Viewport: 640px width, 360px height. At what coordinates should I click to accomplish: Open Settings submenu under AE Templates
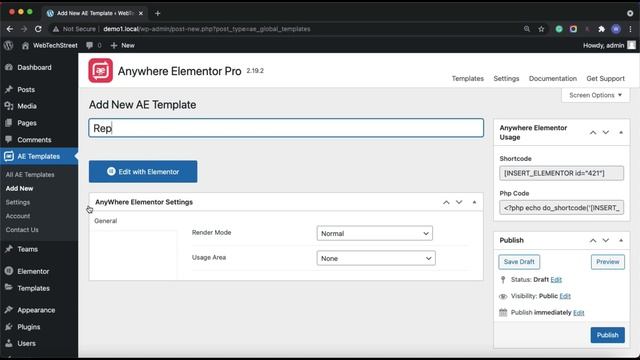click(x=18, y=202)
